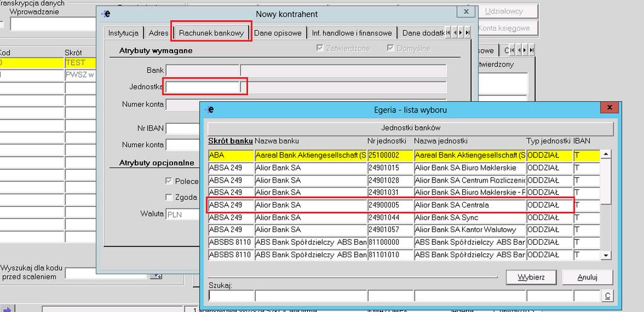Move tabs left in Nowy kontrahent
This screenshot has width=644, height=312.
[455, 33]
